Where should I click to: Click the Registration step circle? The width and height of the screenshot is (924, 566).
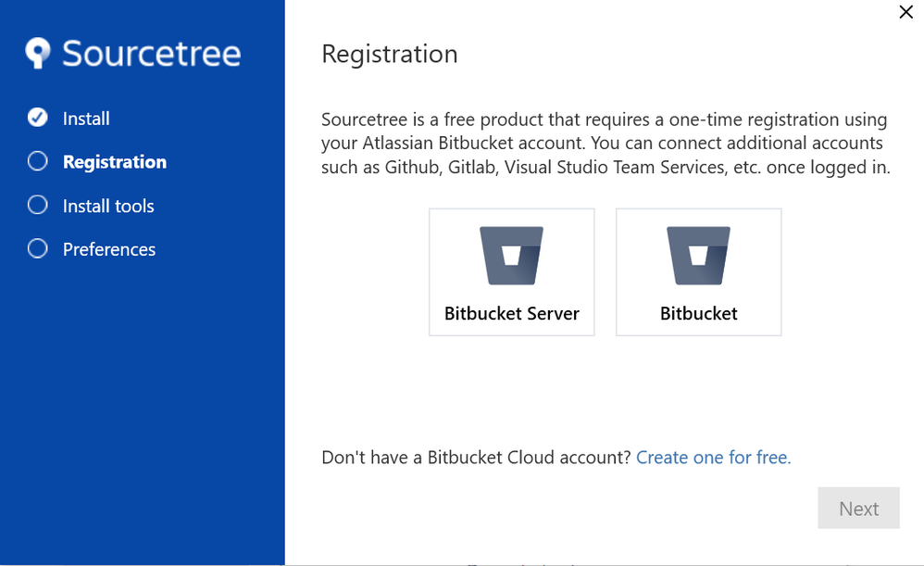[x=38, y=161]
